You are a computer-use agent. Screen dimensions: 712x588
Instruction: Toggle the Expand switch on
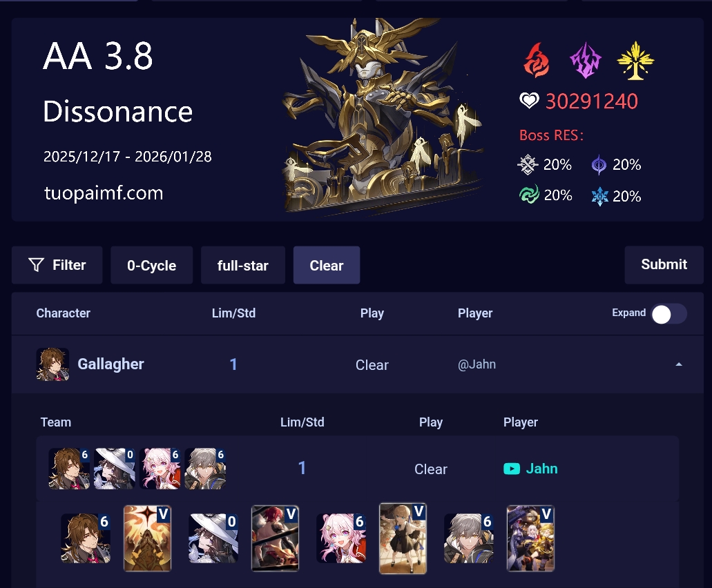tap(669, 314)
